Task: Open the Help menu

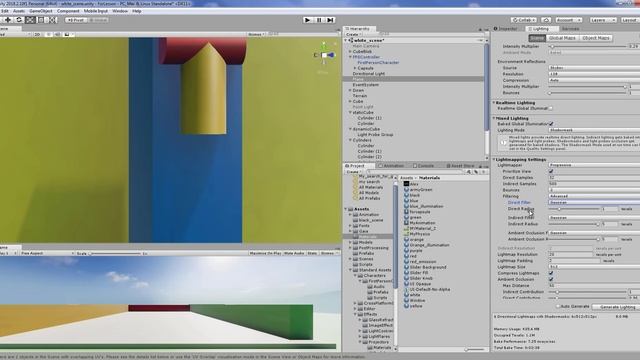Action: (137, 11)
